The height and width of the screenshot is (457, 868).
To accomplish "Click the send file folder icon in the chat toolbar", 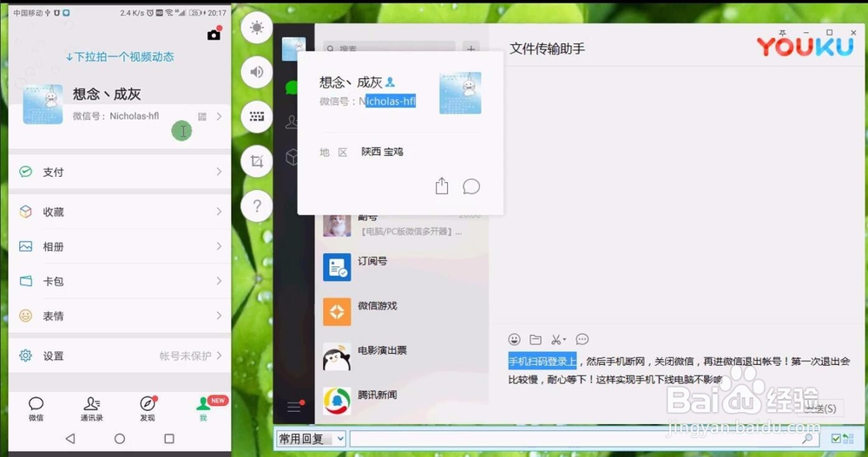I will coord(536,339).
